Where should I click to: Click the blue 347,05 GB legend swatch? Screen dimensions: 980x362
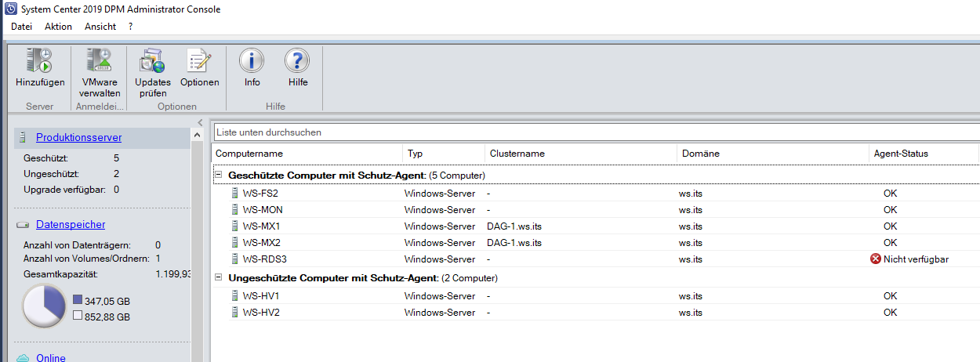click(78, 300)
